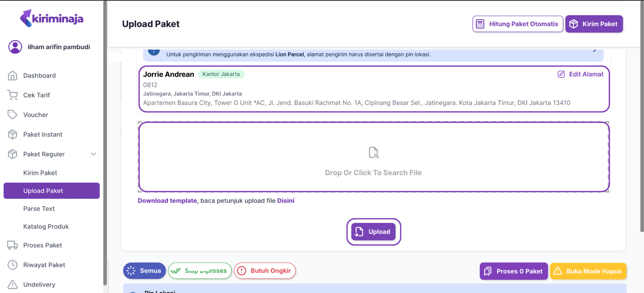Click the Dashboard home icon

click(x=12, y=76)
